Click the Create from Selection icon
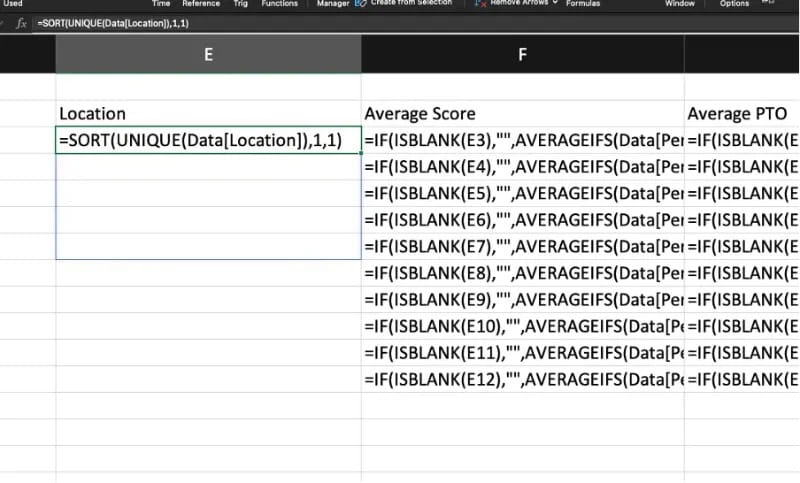 [x=361, y=4]
